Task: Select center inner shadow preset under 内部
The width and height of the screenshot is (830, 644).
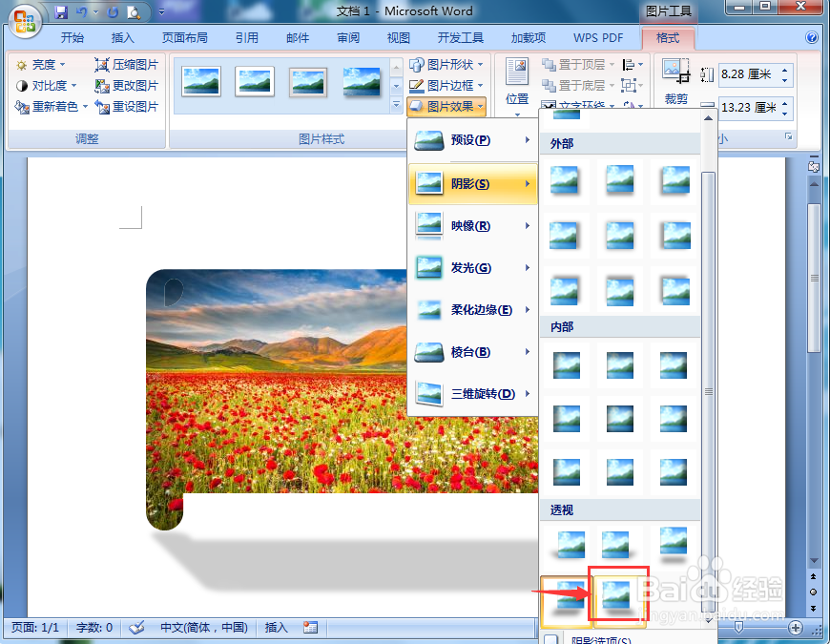Action: pos(620,418)
